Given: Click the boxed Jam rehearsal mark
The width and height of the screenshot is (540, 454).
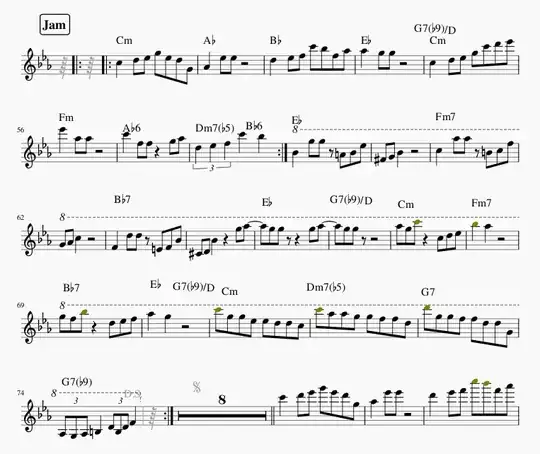Looking at the screenshot, I should pyautogui.click(x=55, y=24).
